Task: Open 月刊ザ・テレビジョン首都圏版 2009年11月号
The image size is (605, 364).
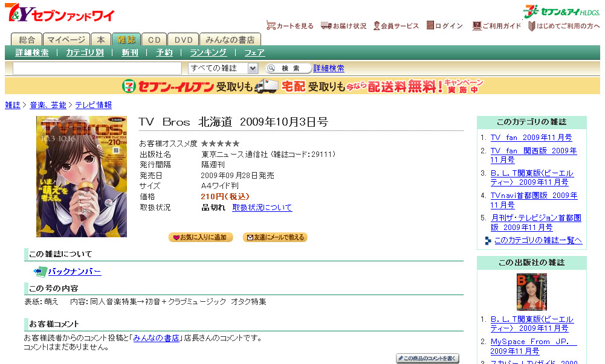Action: click(x=536, y=223)
